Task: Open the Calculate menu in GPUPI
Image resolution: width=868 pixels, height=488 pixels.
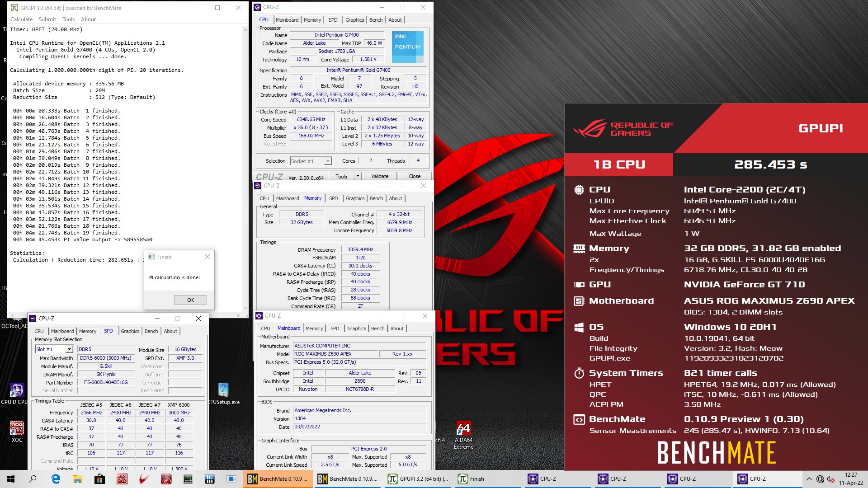Action: [x=22, y=19]
